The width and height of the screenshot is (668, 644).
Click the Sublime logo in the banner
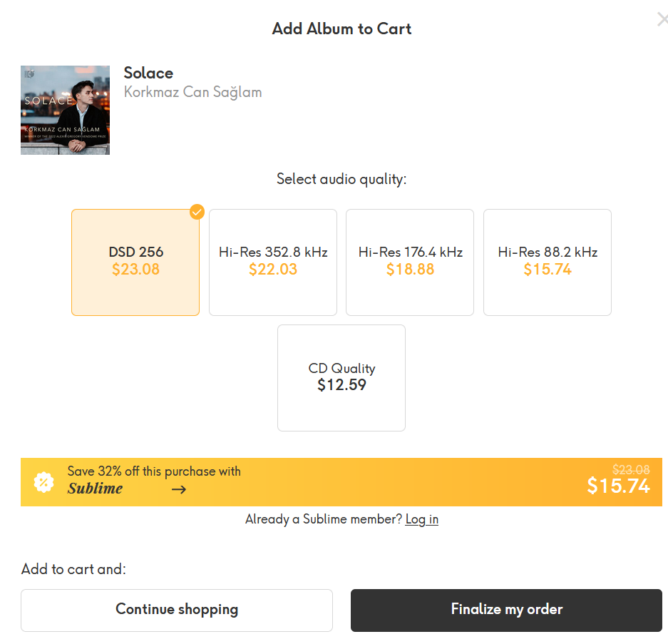[95, 489]
